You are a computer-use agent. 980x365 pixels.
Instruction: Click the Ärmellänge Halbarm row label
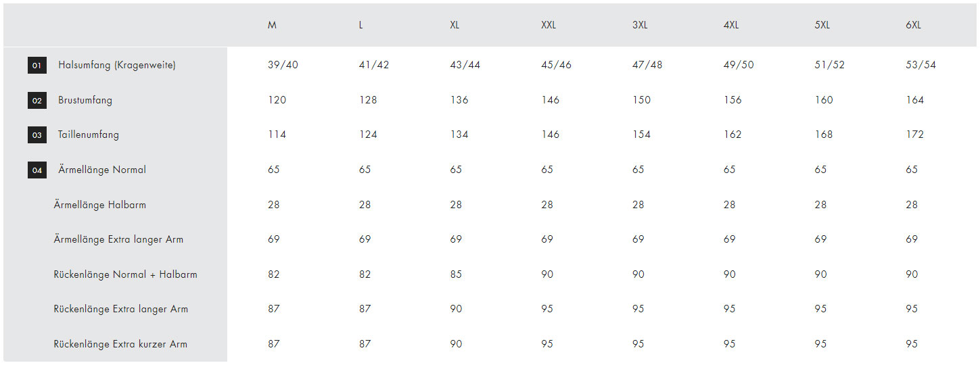(100, 205)
